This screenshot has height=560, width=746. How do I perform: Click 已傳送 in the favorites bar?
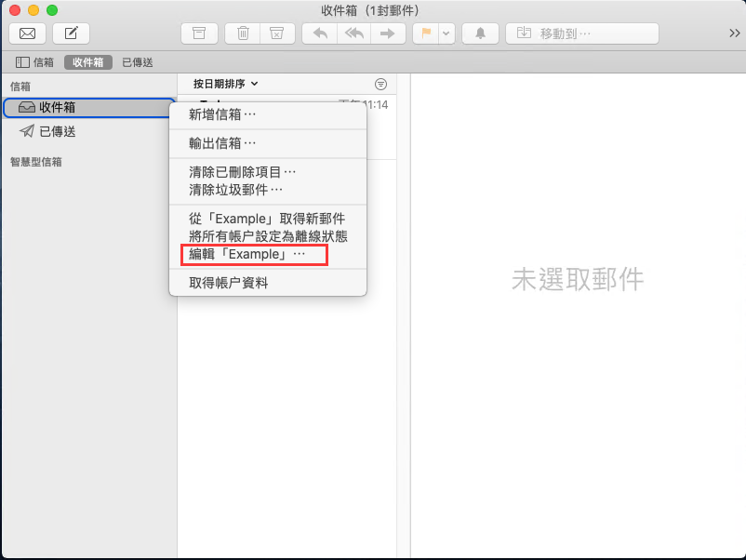point(138,62)
